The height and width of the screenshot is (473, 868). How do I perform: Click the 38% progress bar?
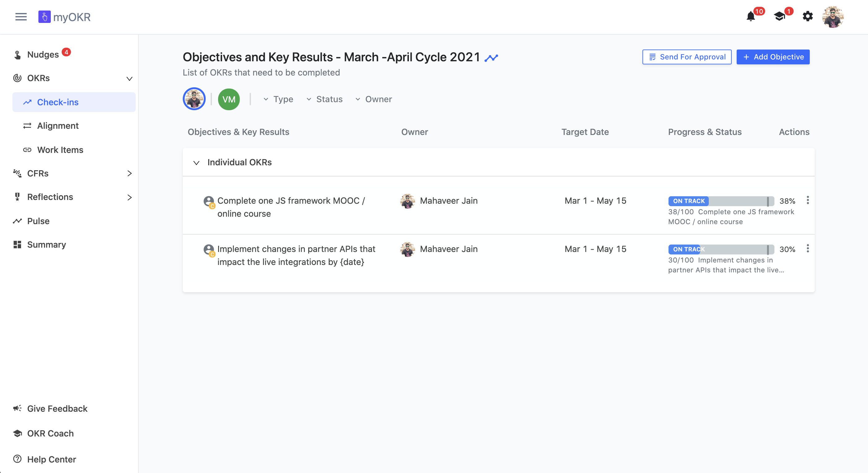pos(721,201)
